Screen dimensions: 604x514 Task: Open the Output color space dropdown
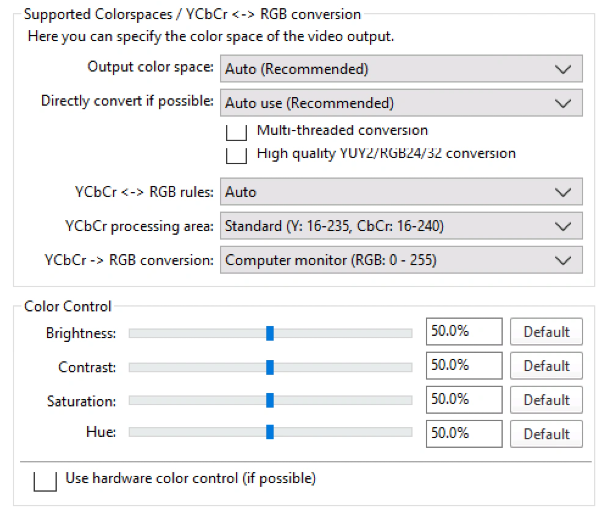pyautogui.click(x=400, y=69)
